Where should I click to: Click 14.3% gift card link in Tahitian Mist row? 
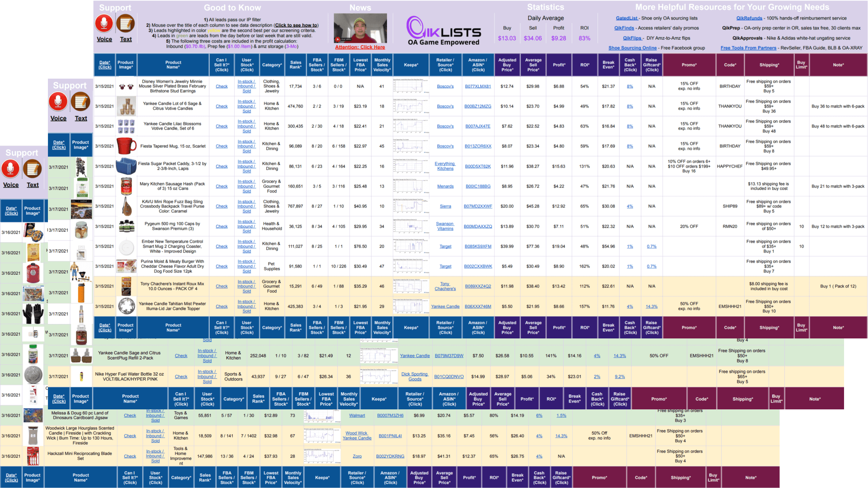point(651,306)
